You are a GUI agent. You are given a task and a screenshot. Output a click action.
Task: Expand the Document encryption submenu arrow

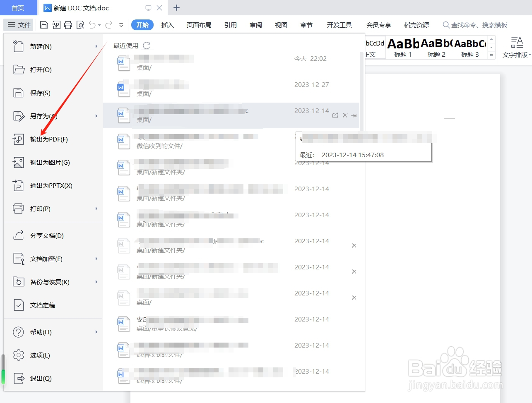click(96, 259)
